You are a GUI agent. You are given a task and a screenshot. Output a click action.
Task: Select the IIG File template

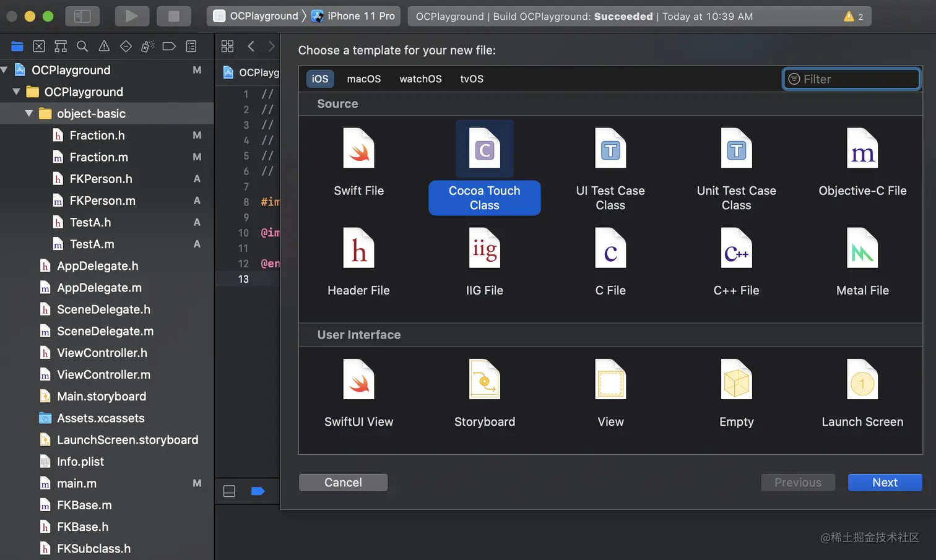[484, 262]
